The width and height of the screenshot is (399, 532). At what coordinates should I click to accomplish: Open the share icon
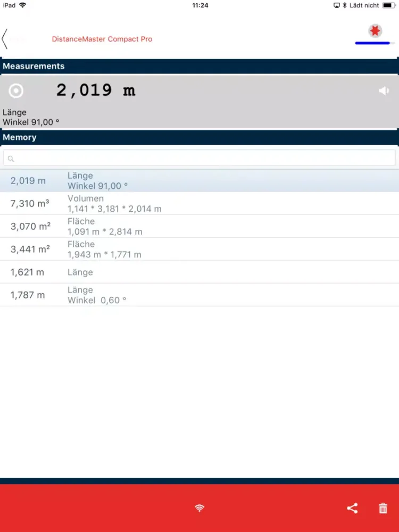[352, 508]
